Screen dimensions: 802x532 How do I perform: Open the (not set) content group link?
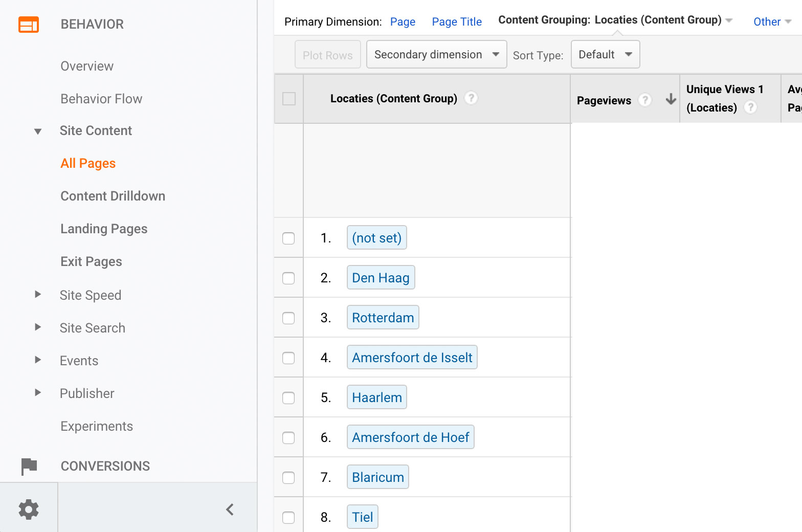pos(377,238)
